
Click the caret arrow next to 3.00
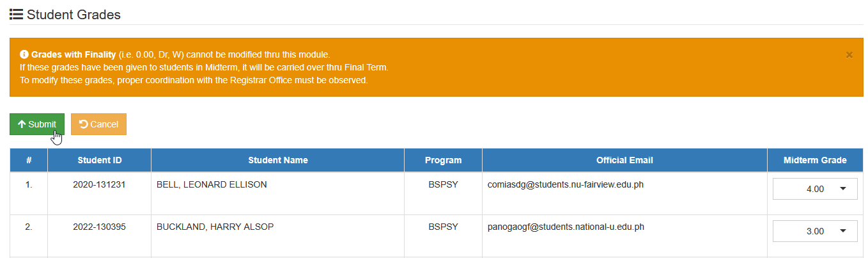[842, 231]
